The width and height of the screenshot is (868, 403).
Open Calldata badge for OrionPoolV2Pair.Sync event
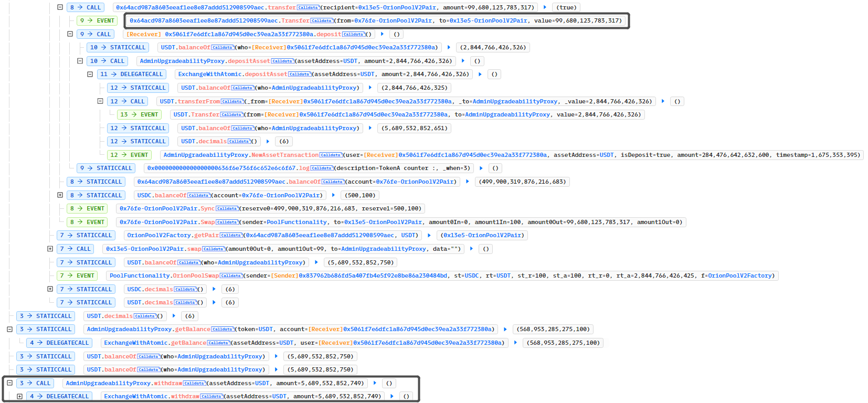point(227,209)
